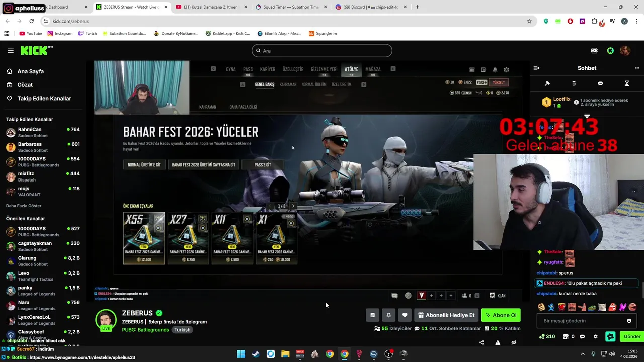Click the laughing red emote in quick emotes

[612, 307]
